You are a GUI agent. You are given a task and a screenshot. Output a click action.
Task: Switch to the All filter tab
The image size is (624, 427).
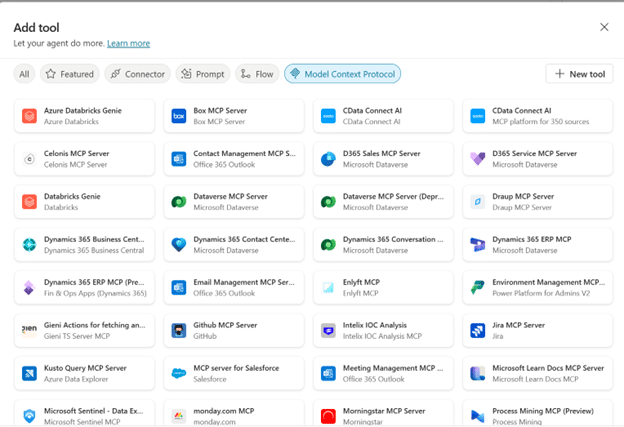24,74
